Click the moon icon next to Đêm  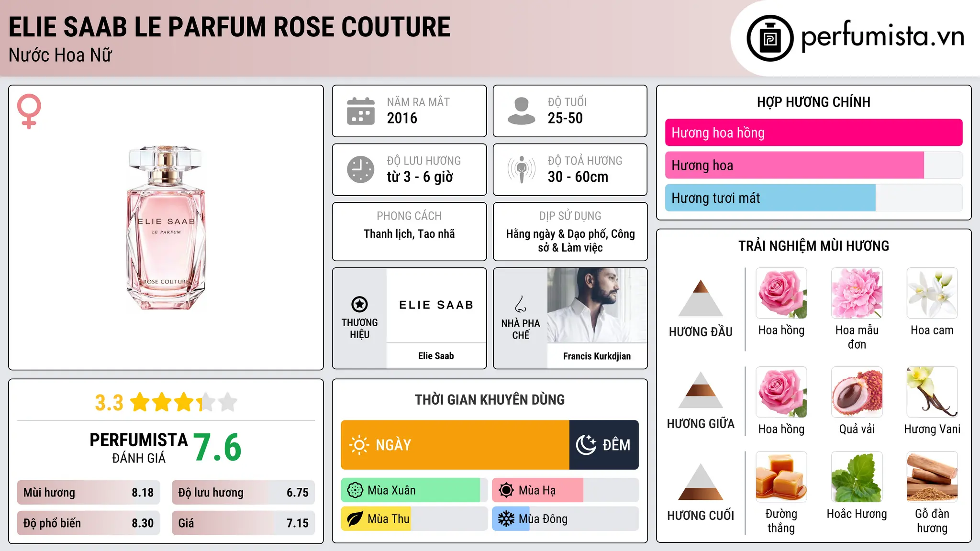click(x=586, y=445)
